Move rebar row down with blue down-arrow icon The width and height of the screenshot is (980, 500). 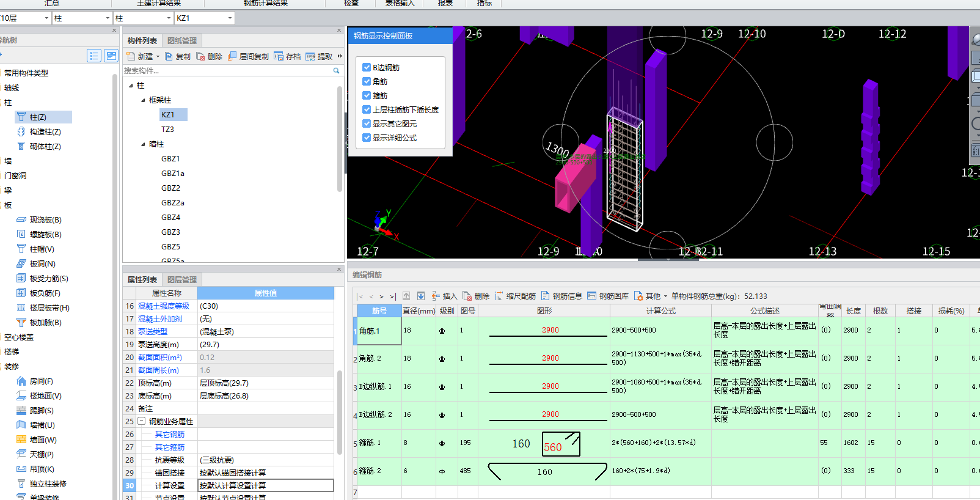coord(421,296)
